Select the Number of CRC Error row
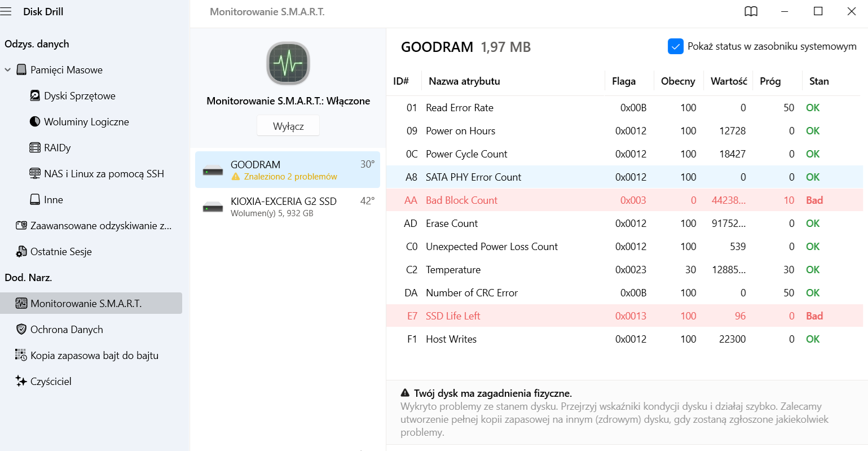868x451 pixels. 624,293
